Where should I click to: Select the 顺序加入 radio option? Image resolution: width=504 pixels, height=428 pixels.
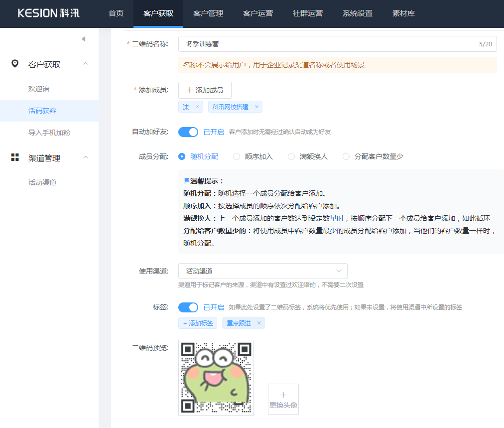click(x=237, y=156)
